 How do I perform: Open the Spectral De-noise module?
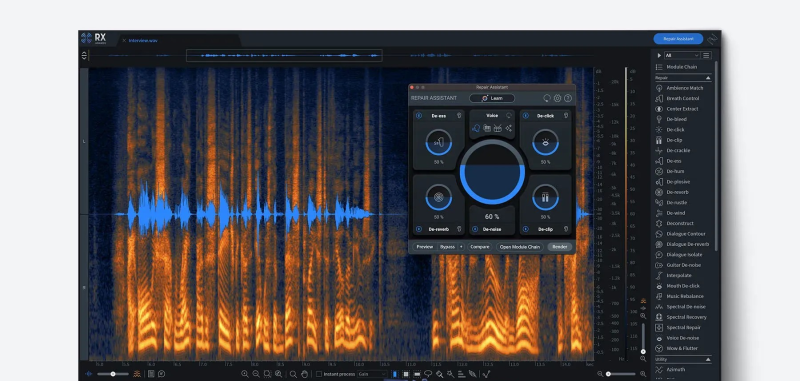pos(681,307)
